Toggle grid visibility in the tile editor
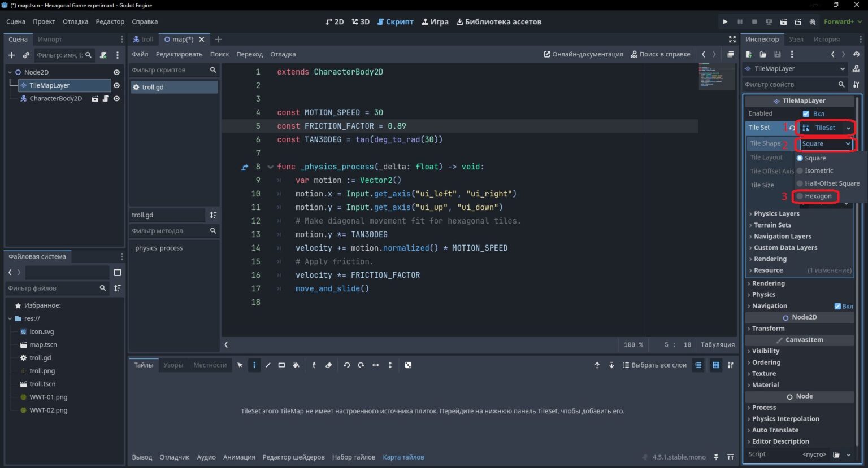This screenshot has height=468, width=868. [x=716, y=365]
